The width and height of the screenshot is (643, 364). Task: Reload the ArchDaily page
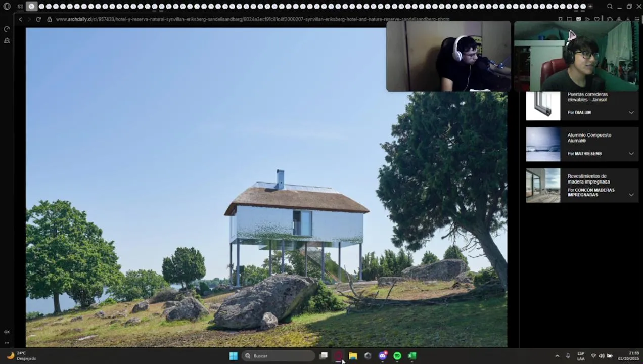[38, 19]
